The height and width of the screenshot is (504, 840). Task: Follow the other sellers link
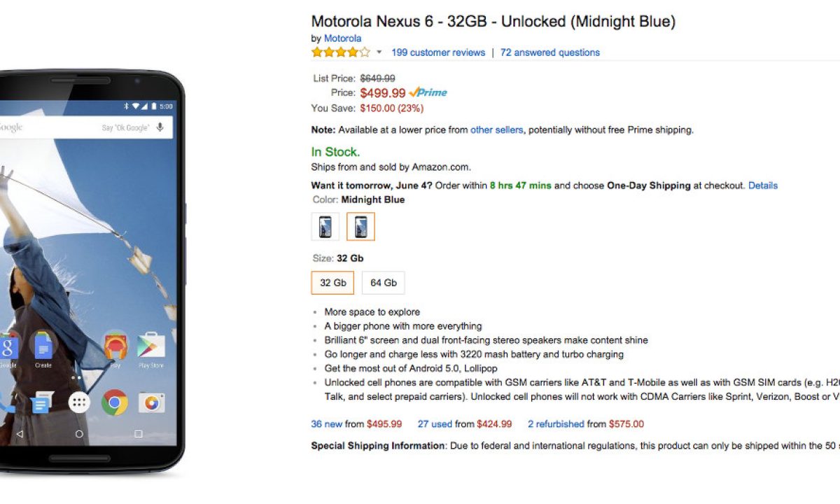coord(496,129)
